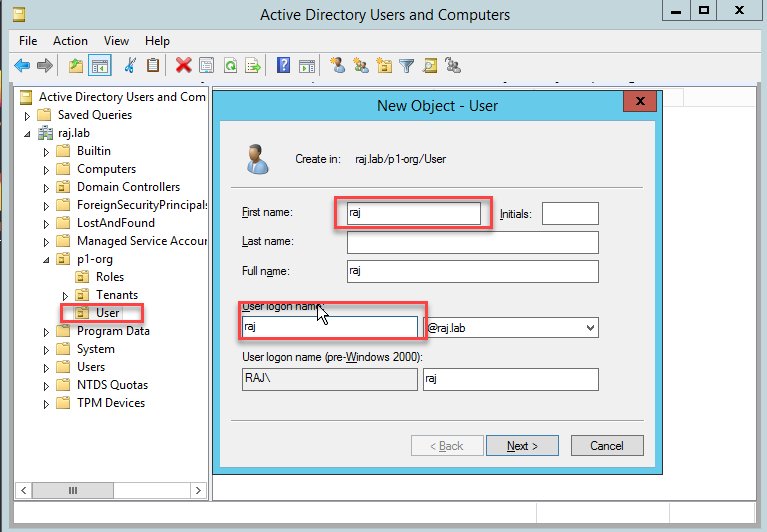767x532 pixels.
Task: Select the Roles OU in tree
Action: 110,277
